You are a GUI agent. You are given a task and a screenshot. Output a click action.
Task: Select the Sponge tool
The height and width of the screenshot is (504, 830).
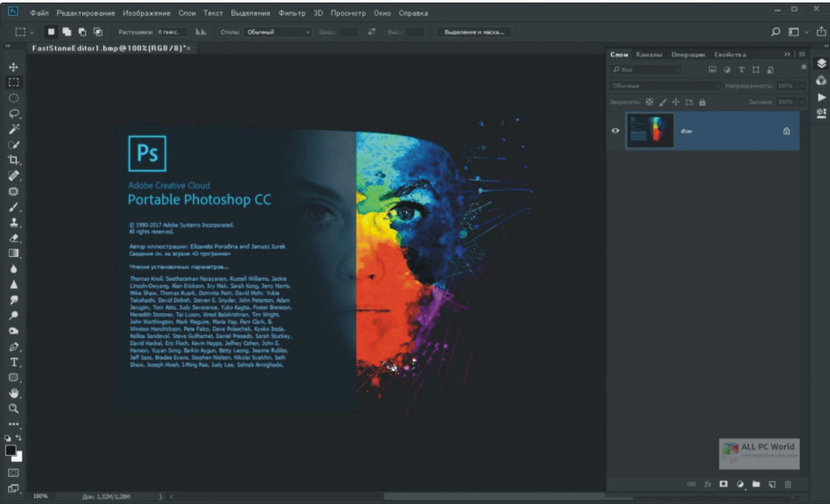click(x=14, y=332)
